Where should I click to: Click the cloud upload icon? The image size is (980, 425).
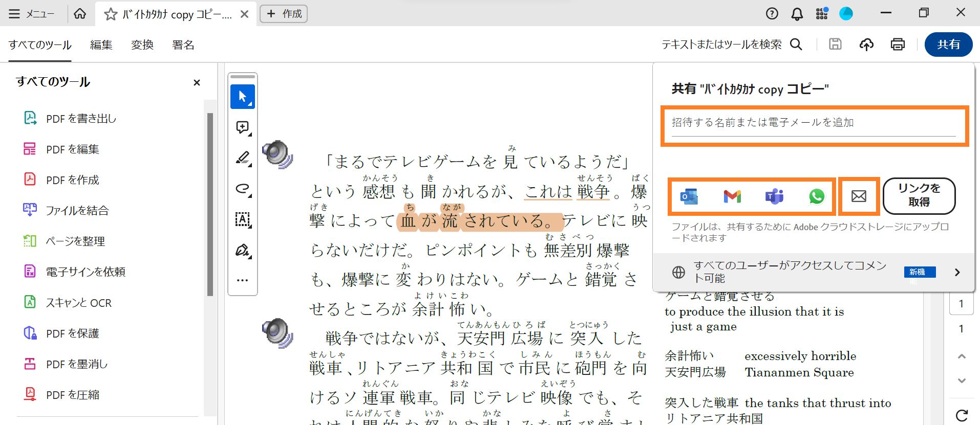point(866,44)
